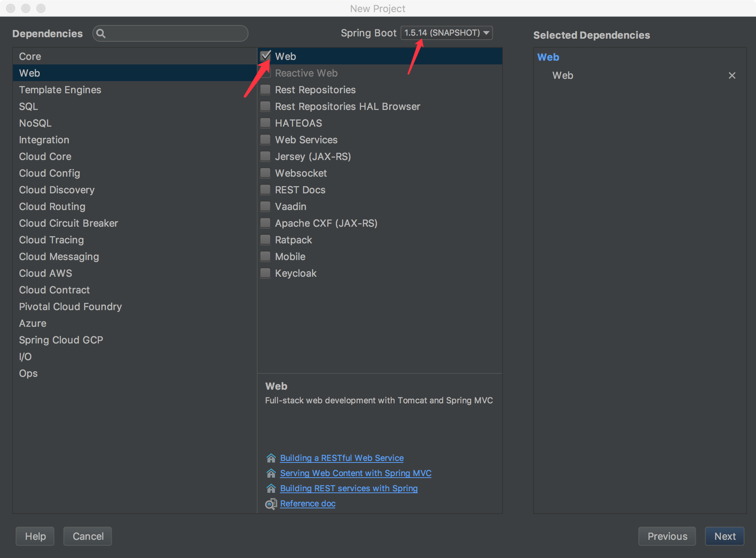Uncheck the Web dependency checkbox
Image resolution: width=756 pixels, height=558 pixels.
[266, 56]
